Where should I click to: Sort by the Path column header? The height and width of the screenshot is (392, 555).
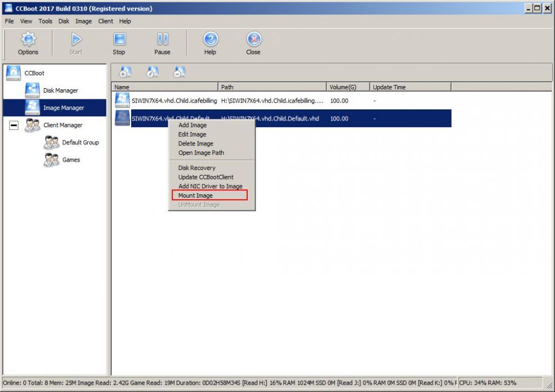click(x=272, y=87)
